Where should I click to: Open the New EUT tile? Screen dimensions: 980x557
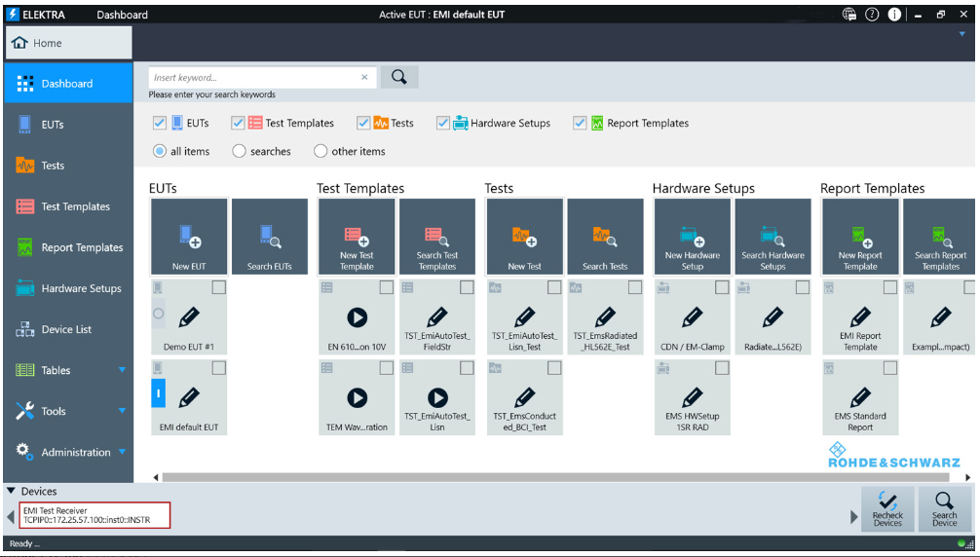coord(189,237)
